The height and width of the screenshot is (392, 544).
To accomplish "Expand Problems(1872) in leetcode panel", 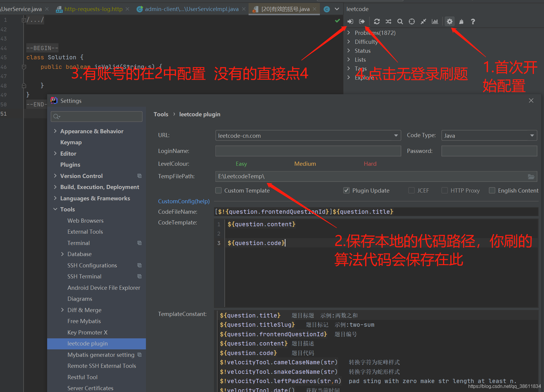I will (x=349, y=33).
